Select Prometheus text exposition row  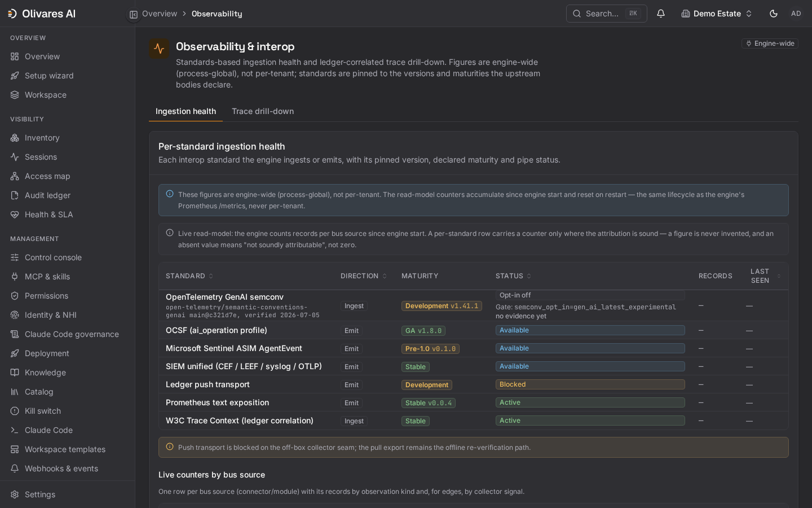coord(473,402)
